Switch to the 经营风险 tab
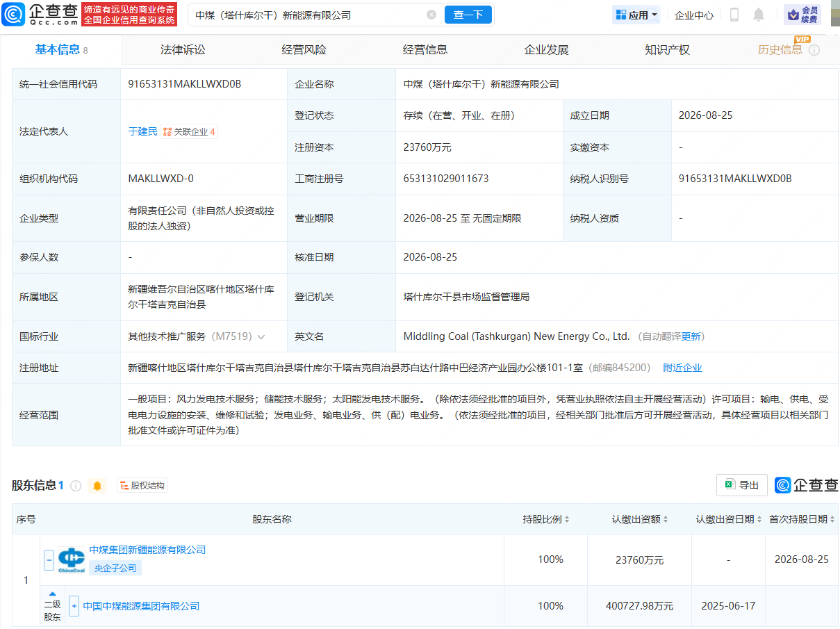 pos(304,49)
